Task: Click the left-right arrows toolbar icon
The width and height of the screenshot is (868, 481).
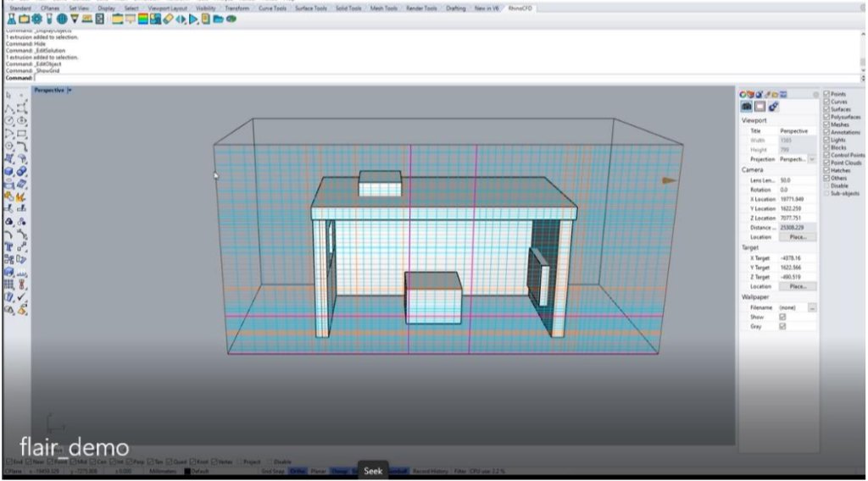Action: pos(181,19)
